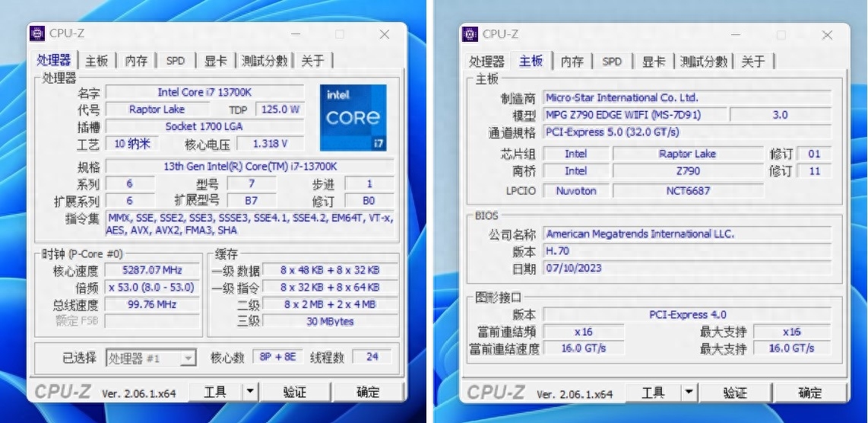Click the 24 thread count value
868x423 pixels.
372,357
